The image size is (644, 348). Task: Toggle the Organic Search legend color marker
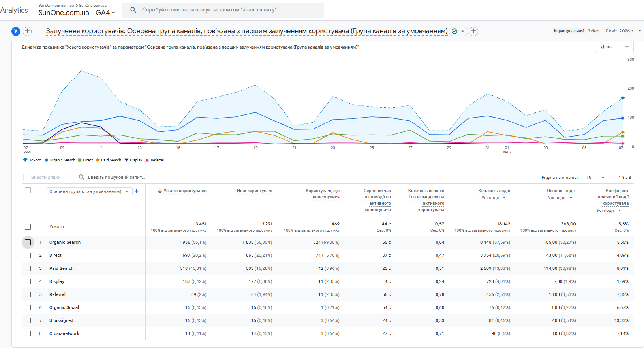(46, 160)
